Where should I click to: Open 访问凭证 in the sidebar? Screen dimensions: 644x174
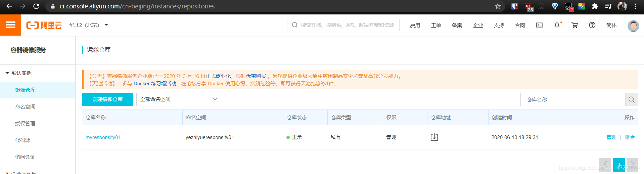25,157
